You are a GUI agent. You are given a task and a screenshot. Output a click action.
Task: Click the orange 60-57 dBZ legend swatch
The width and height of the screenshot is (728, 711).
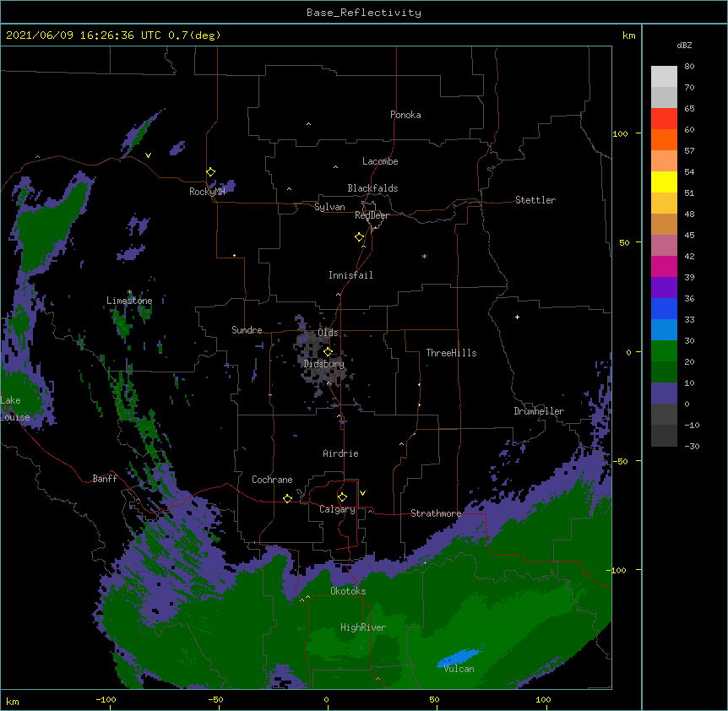click(x=664, y=139)
